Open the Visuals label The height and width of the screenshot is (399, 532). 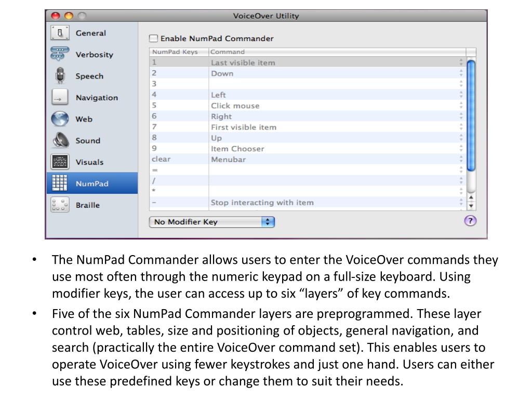click(x=89, y=162)
